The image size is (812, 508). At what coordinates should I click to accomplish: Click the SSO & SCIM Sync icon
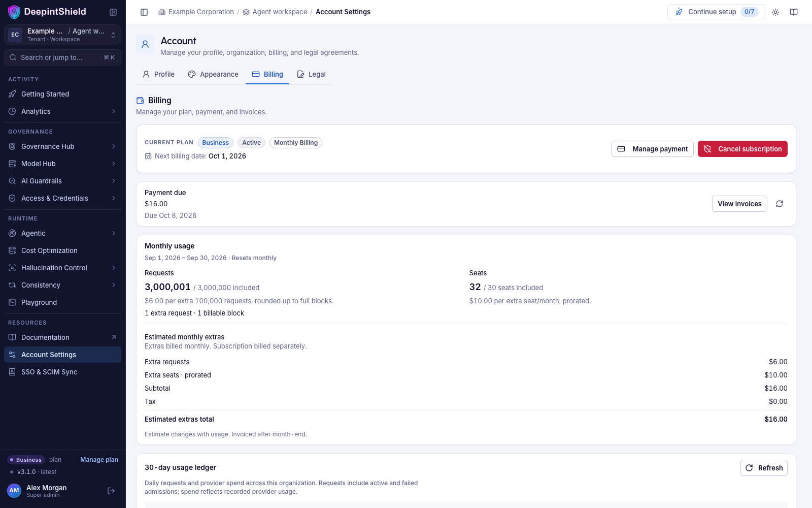click(x=12, y=372)
